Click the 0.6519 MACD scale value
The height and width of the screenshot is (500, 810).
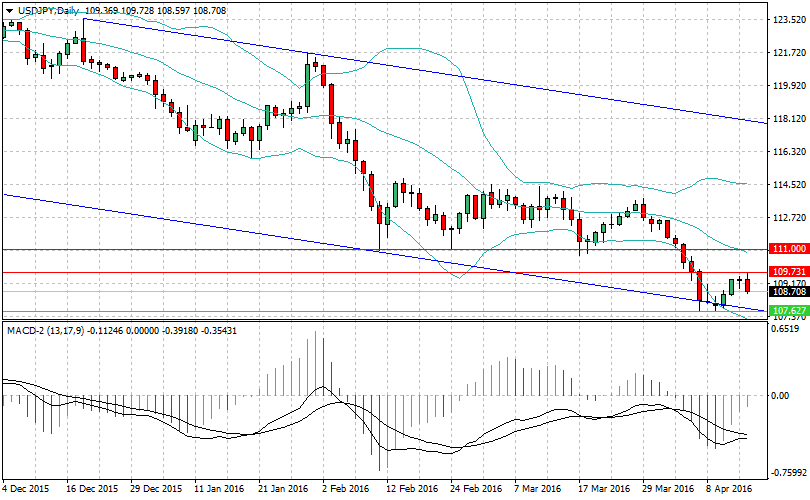pyautogui.click(x=785, y=329)
